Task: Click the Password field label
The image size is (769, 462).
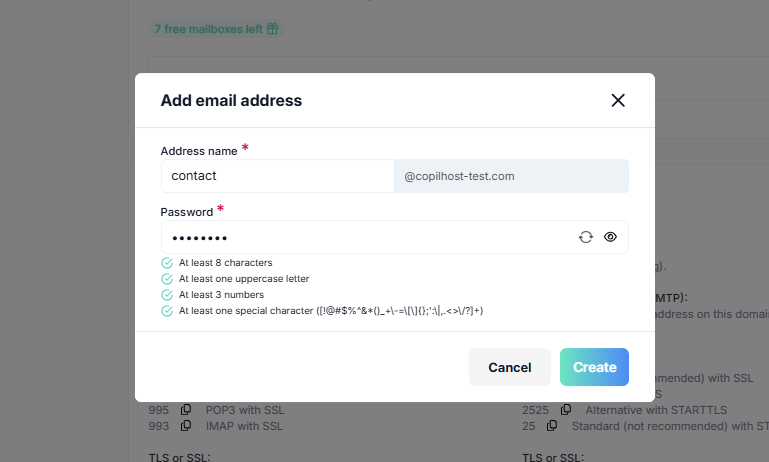Action: tap(187, 212)
